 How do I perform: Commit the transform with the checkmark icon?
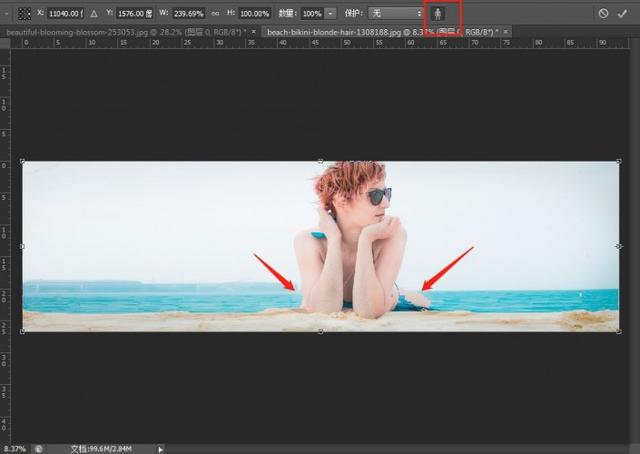622,13
